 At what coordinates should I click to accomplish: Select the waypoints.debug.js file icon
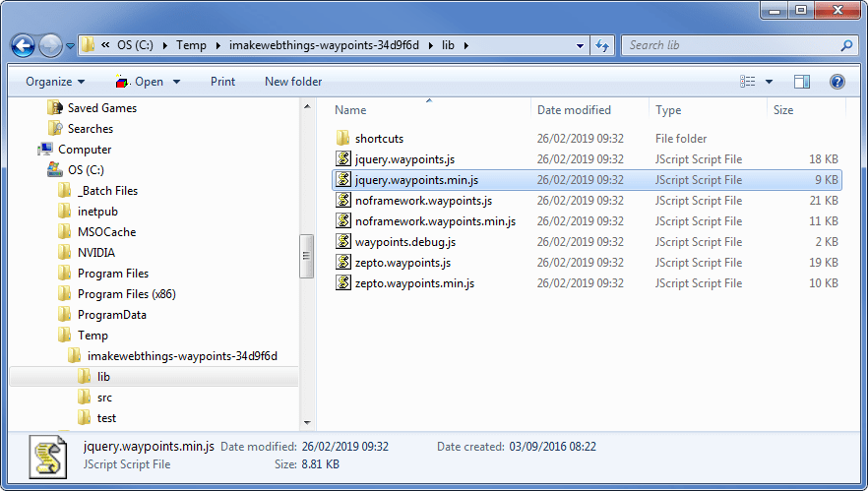pyautogui.click(x=343, y=241)
